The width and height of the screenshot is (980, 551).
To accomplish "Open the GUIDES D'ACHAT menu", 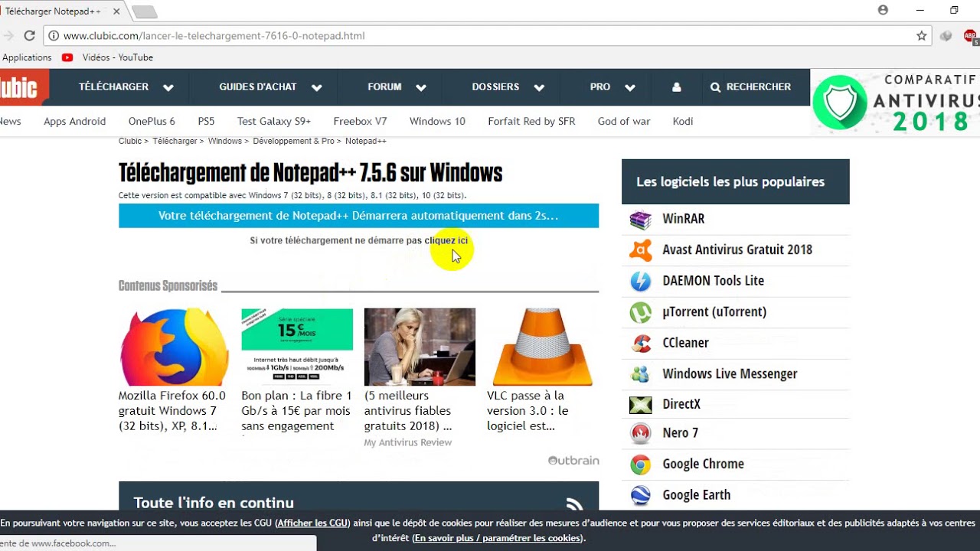I will (x=257, y=87).
